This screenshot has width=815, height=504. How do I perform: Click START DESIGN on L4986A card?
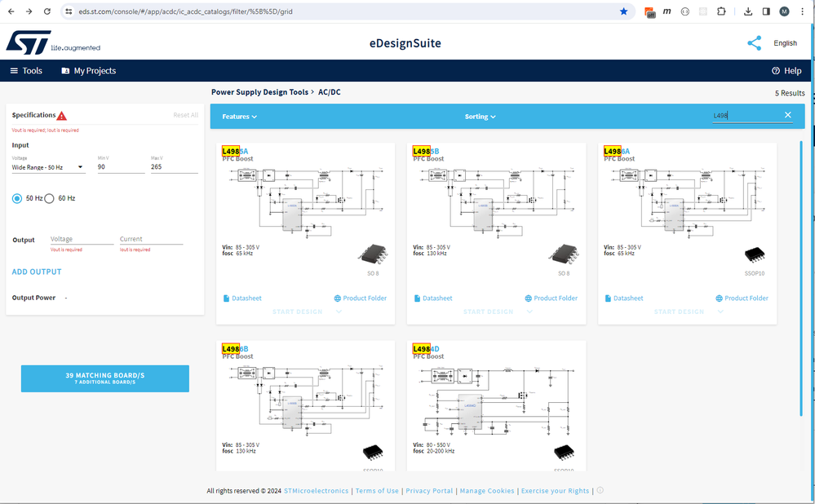(679, 312)
